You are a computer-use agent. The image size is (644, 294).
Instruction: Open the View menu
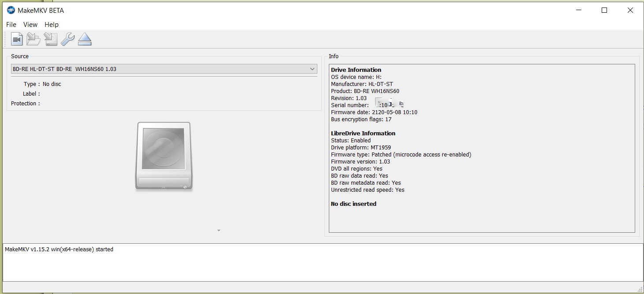[30, 25]
